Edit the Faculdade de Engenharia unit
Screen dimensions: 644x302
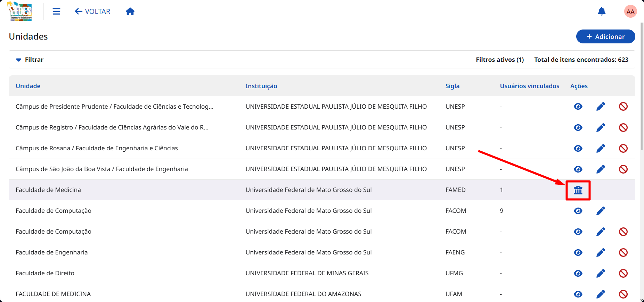pyautogui.click(x=601, y=252)
